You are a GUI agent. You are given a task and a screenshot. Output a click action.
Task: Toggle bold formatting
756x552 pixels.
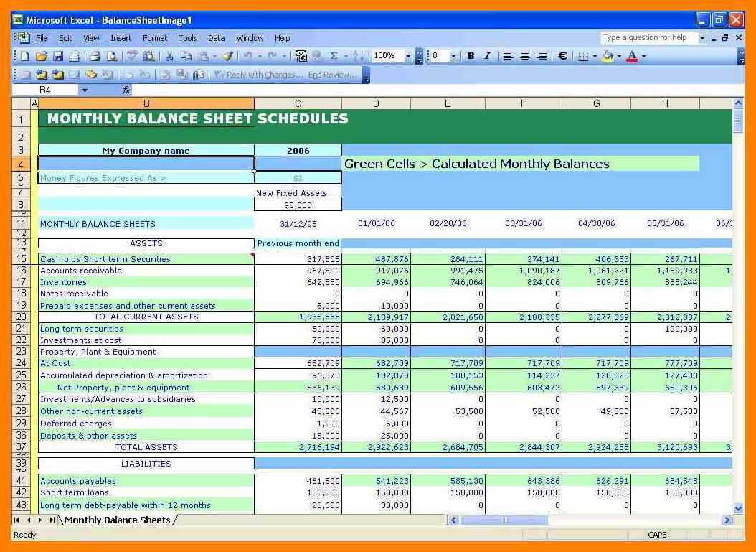(471, 56)
